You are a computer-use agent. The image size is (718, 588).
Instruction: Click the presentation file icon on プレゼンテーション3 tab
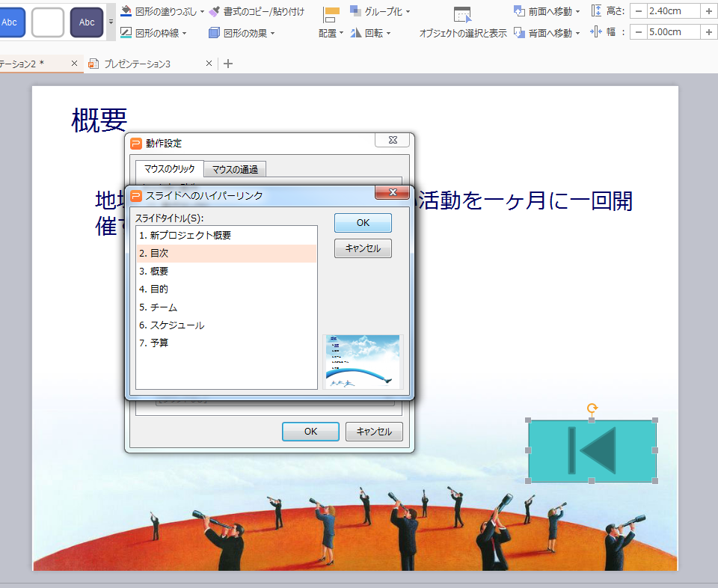pyautogui.click(x=93, y=64)
